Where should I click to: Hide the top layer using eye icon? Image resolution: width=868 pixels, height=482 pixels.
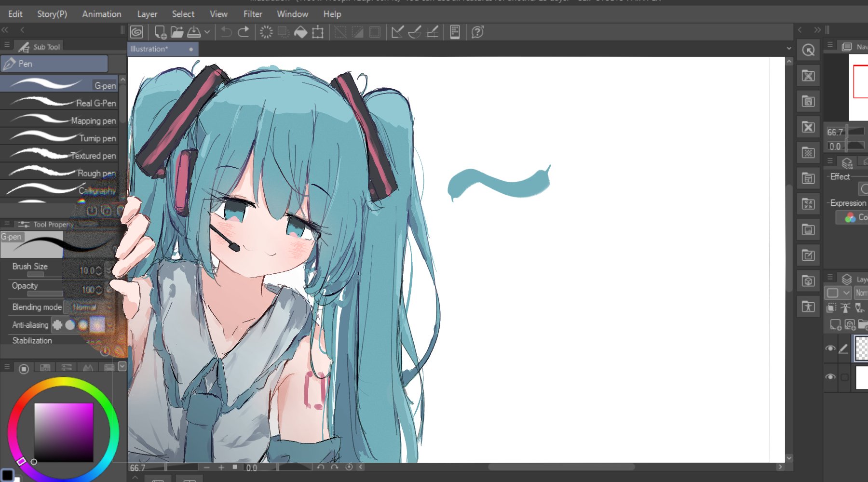(x=830, y=348)
